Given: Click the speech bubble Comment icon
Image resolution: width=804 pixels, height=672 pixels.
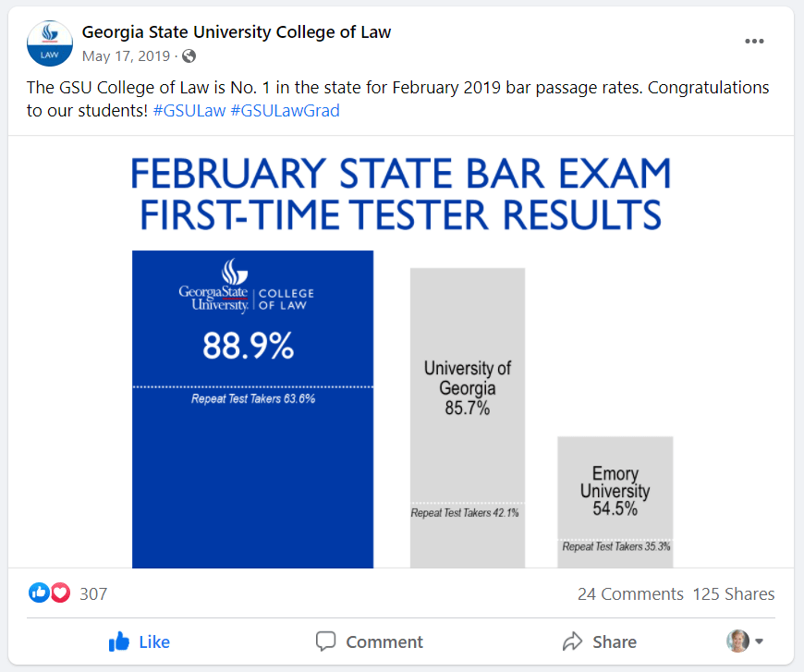Looking at the screenshot, I should coord(325,641).
